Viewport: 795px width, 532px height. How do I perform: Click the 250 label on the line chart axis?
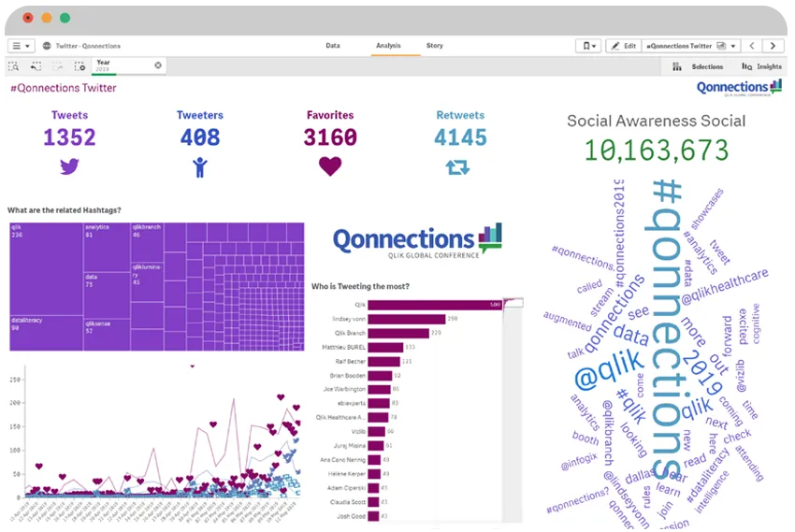pyautogui.click(x=15, y=380)
